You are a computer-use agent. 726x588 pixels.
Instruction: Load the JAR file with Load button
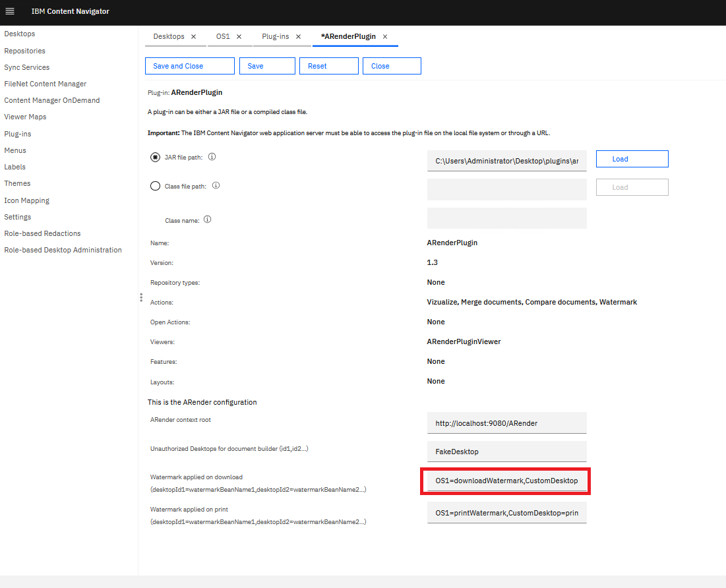point(632,159)
